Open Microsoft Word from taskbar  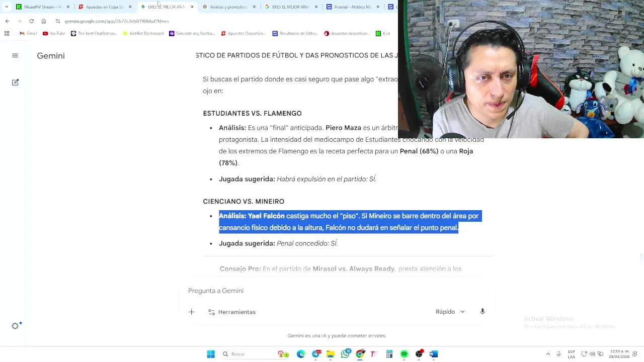click(434, 354)
